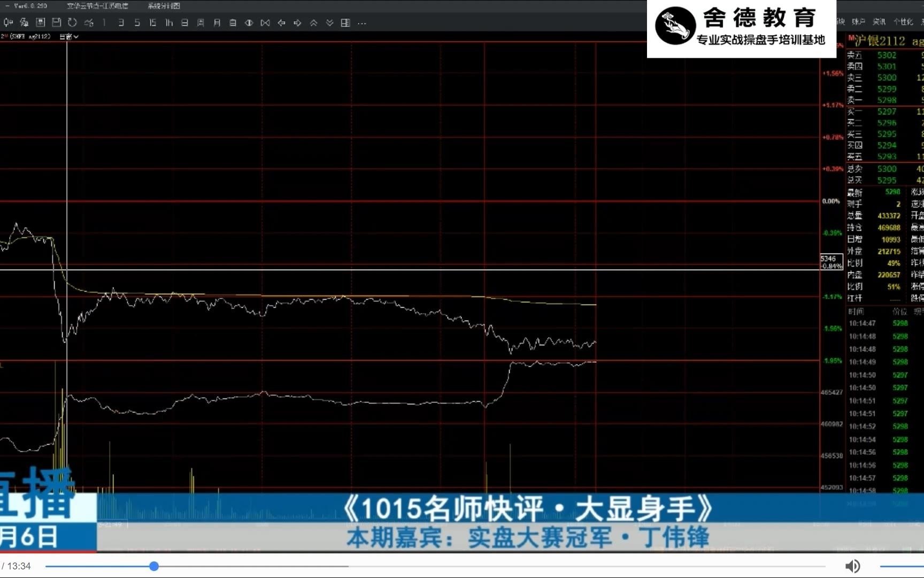Click 总卖 value 5300

[887, 169]
